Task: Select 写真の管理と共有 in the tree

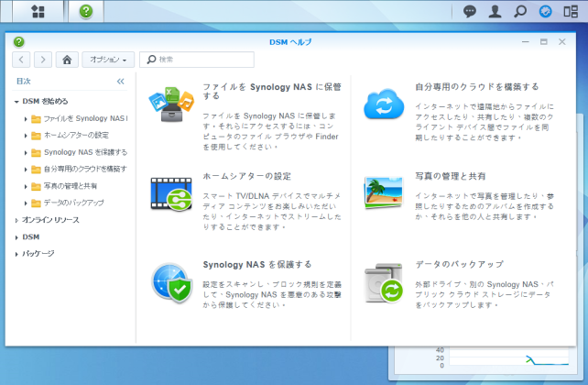Action: point(71,186)
